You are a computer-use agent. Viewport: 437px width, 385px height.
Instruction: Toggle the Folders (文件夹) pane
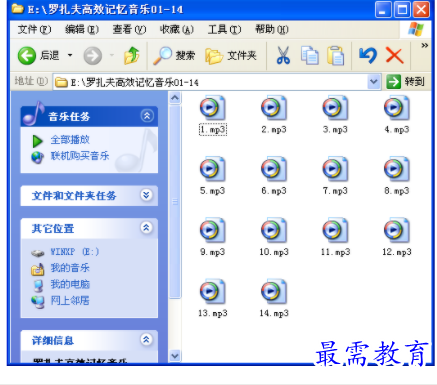(x=231, y=55)
